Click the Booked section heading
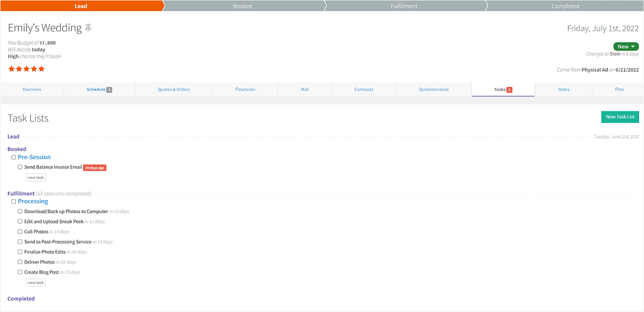 click(17, 150)
